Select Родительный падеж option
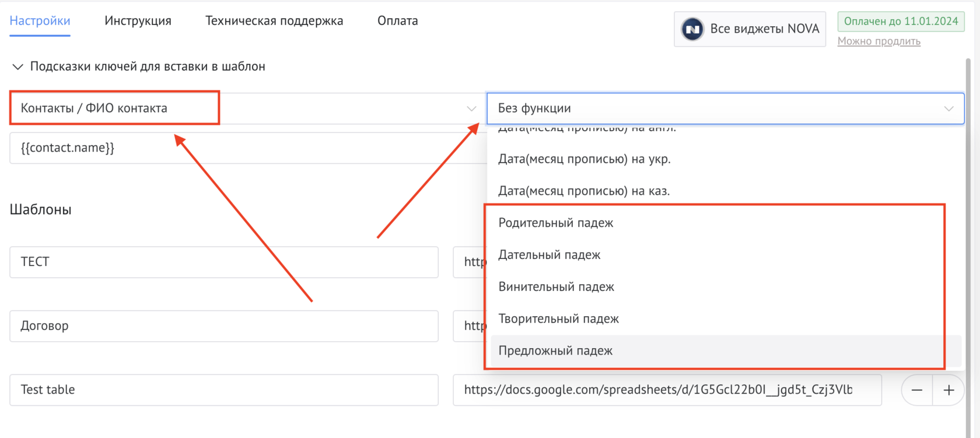980x438 pixels. pos(555,223)
